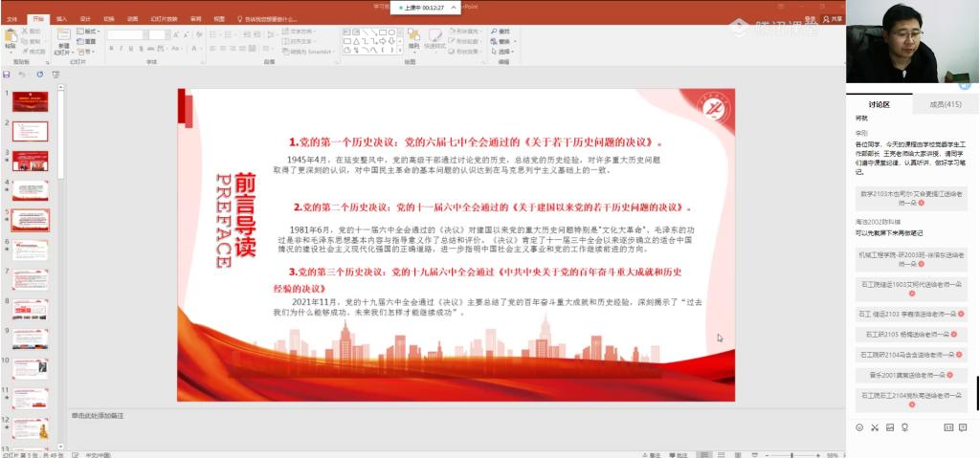Toggle Italic formatting in font group
The image size is (980, 458).
(120, 48)
